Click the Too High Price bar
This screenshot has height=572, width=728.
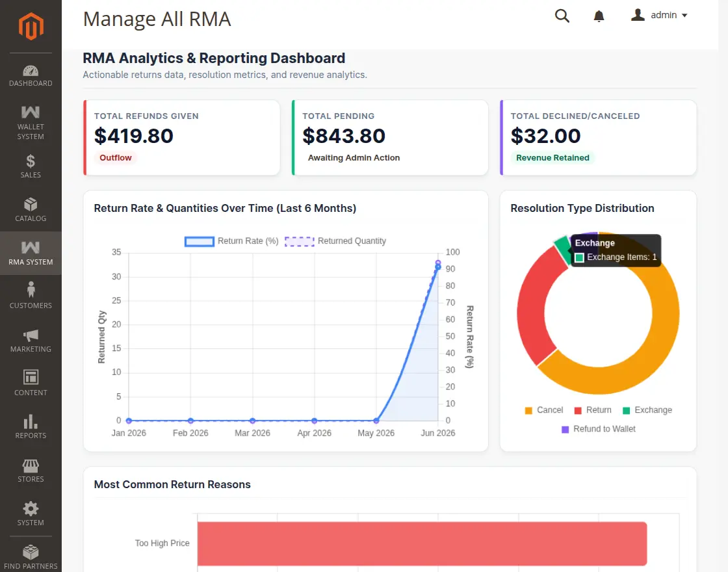(422, 543)
